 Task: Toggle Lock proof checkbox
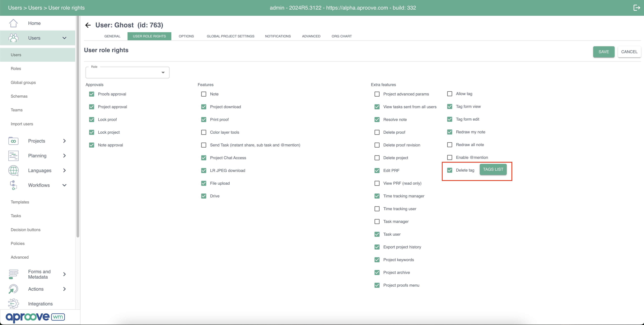pyautogui.click(x=91, y=119)
